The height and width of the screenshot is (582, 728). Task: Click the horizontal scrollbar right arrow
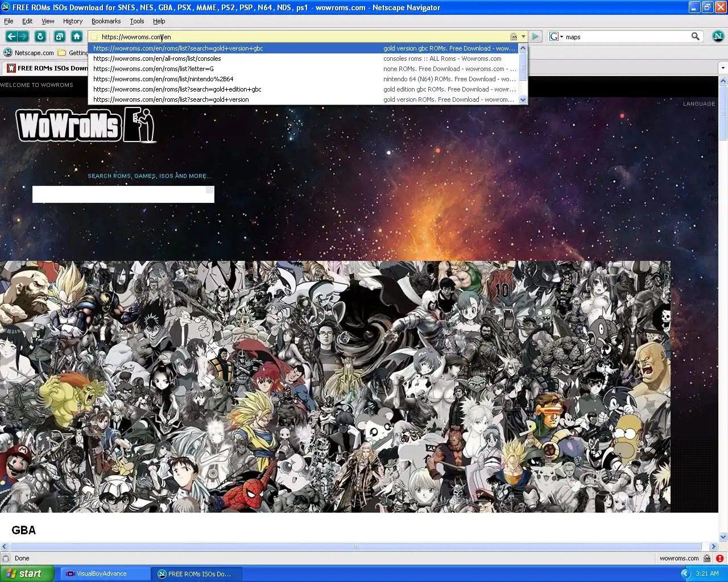pyautogui.click(x=713, y=546)
